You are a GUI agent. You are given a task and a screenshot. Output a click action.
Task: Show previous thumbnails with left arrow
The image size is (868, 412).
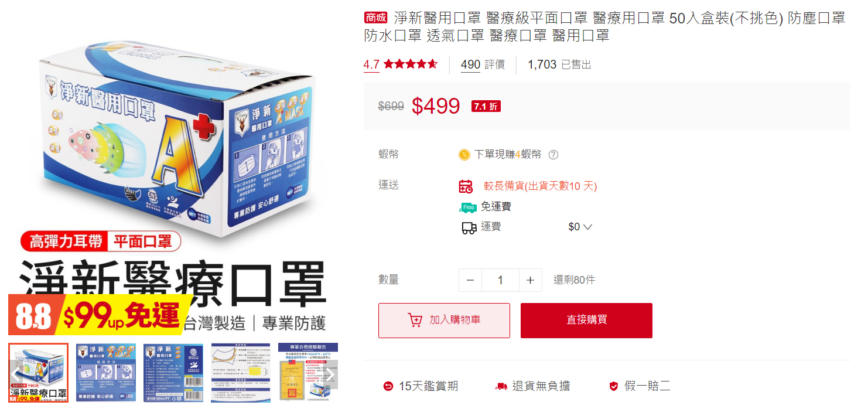point(16,373)
